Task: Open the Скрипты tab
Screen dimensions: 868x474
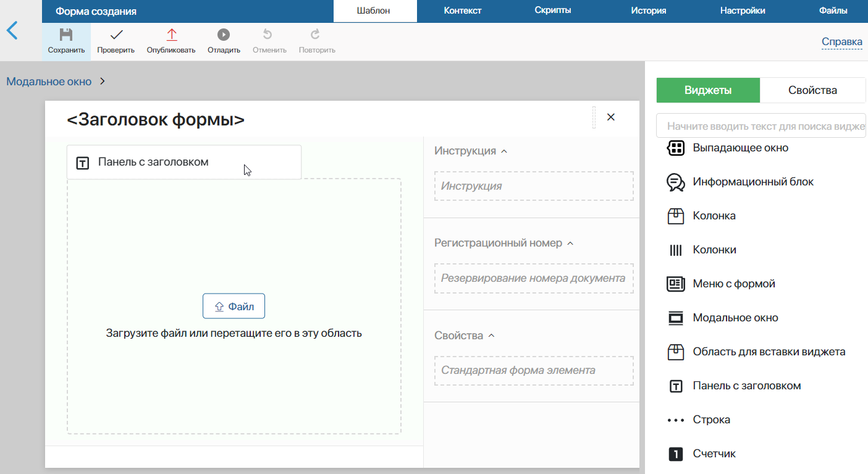Action: (553, 11)
